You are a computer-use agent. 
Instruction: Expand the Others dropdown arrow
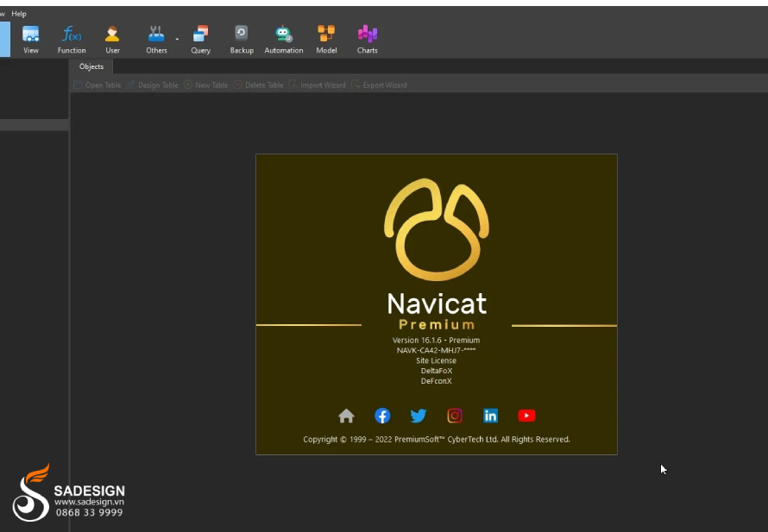pyautogui.click(x=177, y=39)
